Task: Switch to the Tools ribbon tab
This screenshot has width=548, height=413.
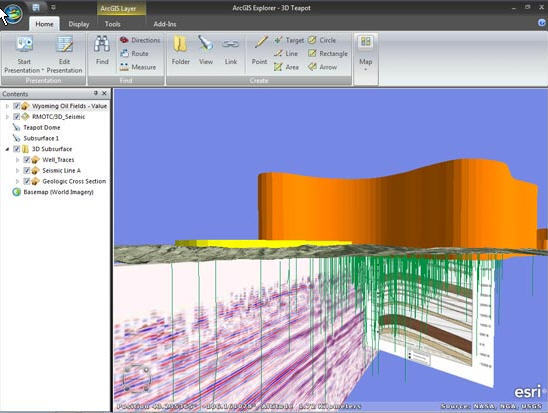Action: (x=113, y=24)
